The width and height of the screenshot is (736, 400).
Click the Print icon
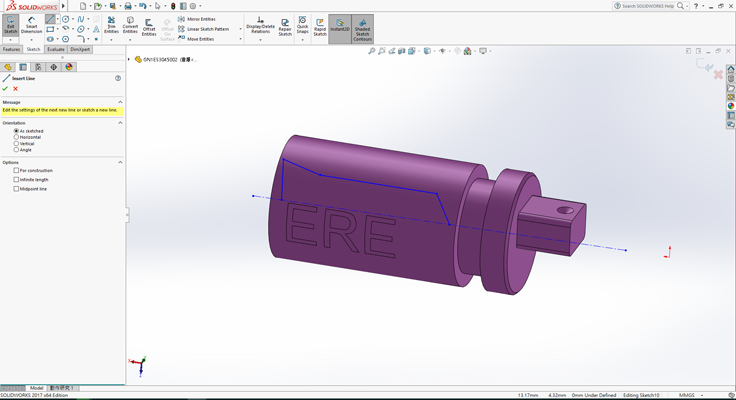coord(128,6)
